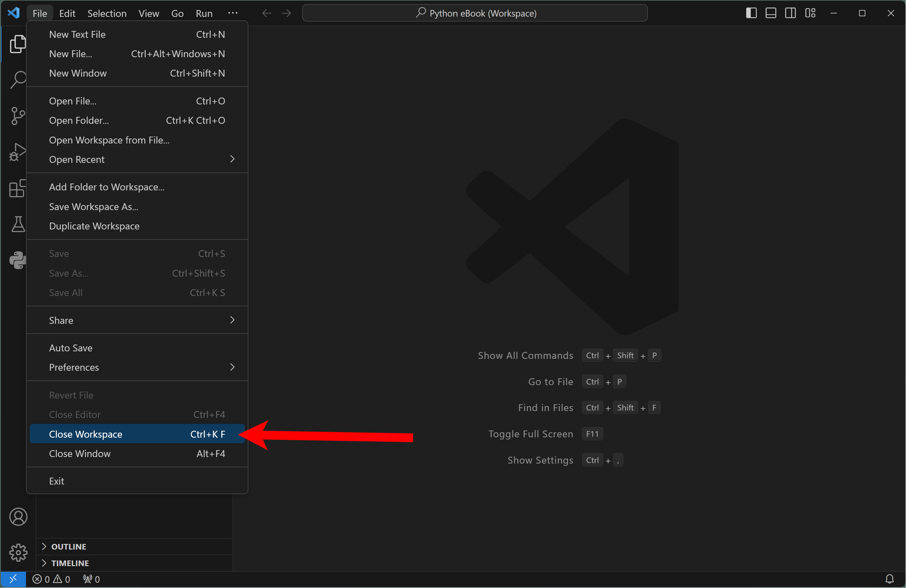The width and height of the screenshot is (906, 588).
Task: Choose Duplicate Workspace
Action: tap(137, 226)
